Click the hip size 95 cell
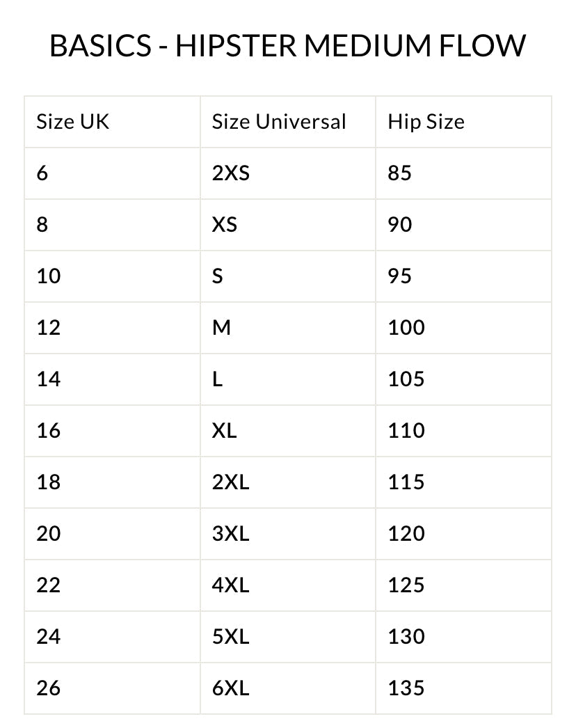The width and height of the screenshot is (576, 728). click(x=400, y=276)
